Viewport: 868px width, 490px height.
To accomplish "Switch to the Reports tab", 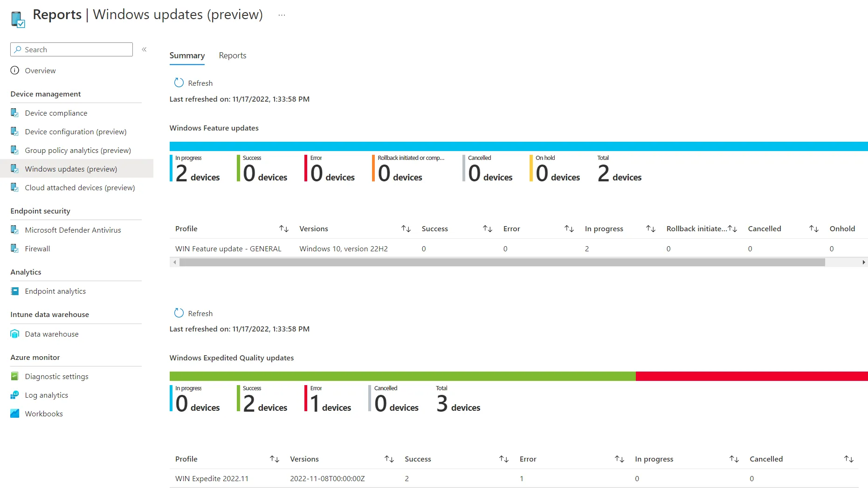I will 233,55.
